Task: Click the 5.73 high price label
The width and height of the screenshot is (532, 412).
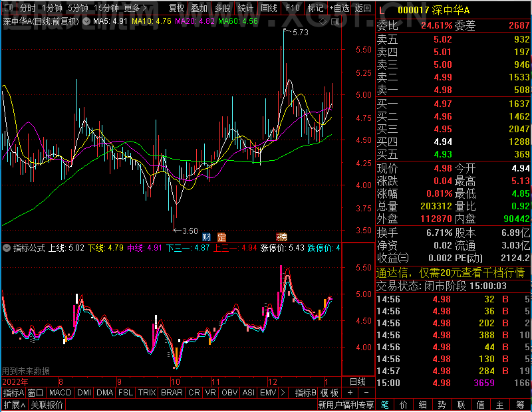Action: click(x=301, y=32)
